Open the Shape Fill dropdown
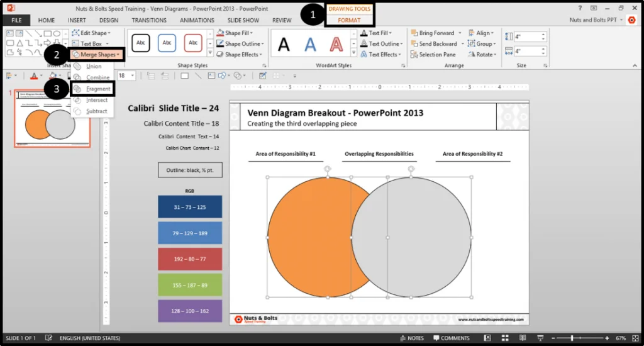 235,33
